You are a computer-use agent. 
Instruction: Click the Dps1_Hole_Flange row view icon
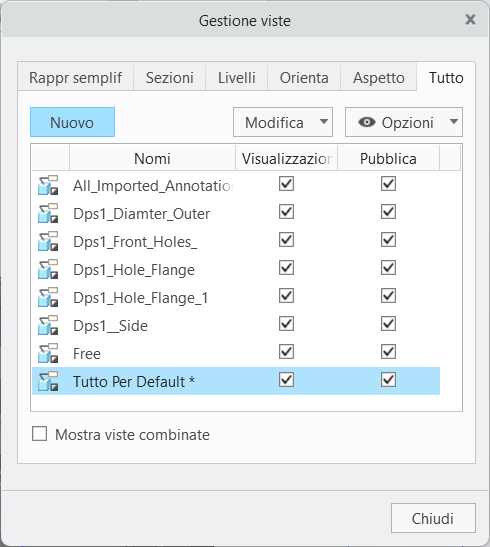pos(48,269)
